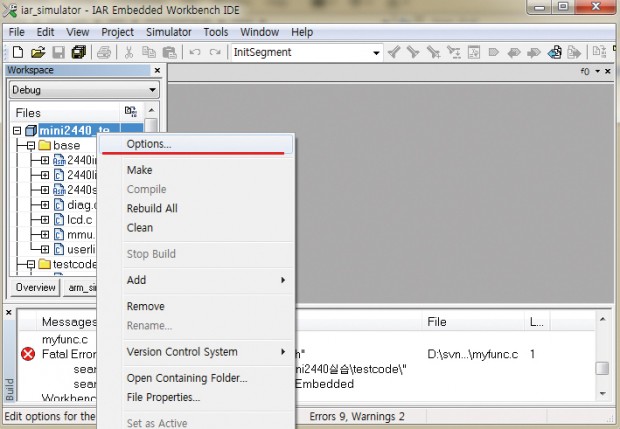Expand the diag.c file node
This screenshot has width=620, height=429.
click(x=45, y=205)
